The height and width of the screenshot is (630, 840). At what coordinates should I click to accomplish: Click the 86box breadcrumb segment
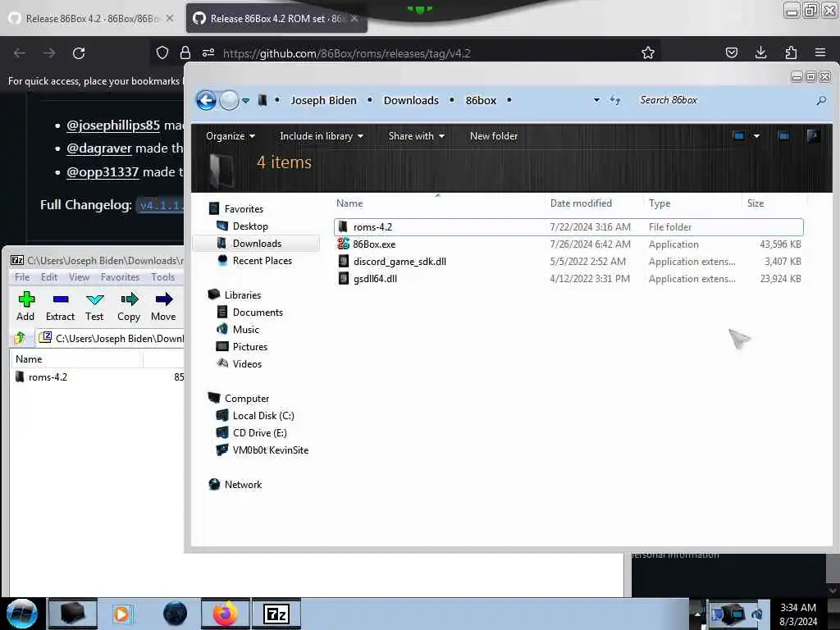[481, 100]
